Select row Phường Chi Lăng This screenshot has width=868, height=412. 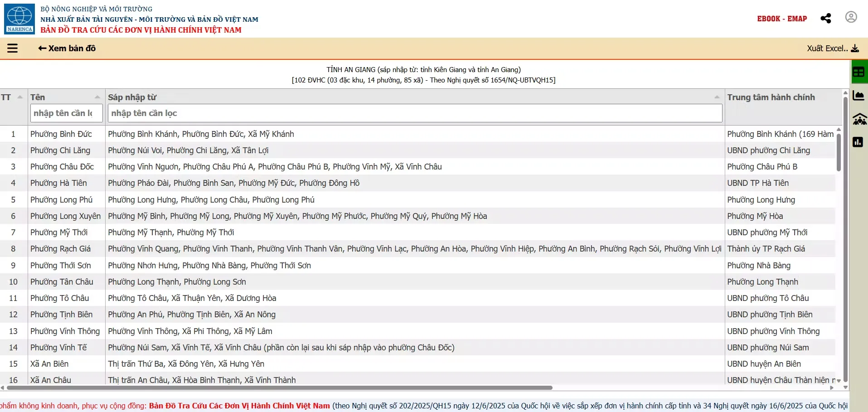click(417, 150)
